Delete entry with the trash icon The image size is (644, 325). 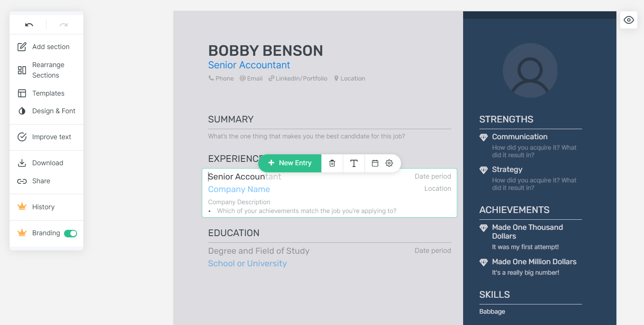332,163
